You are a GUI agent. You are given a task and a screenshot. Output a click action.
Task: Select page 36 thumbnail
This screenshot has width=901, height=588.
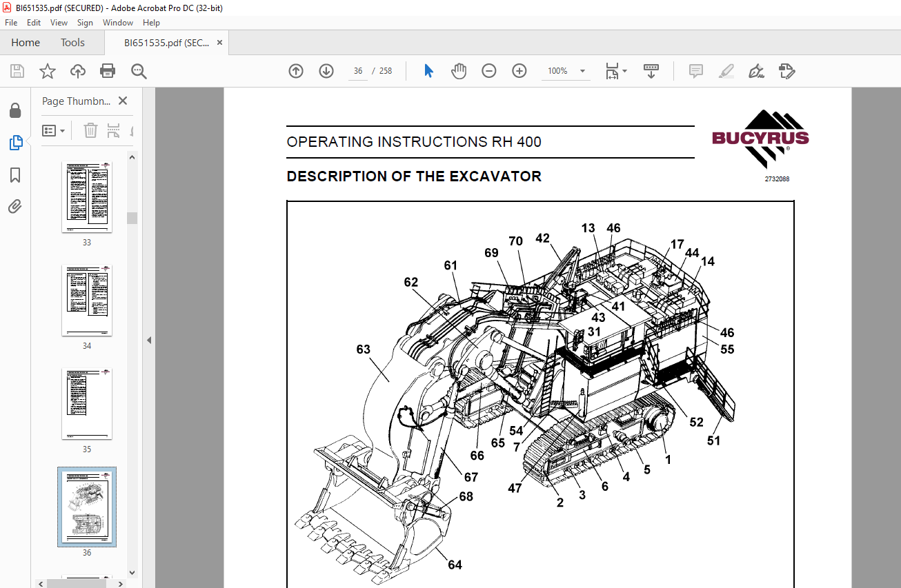(87, 507)
